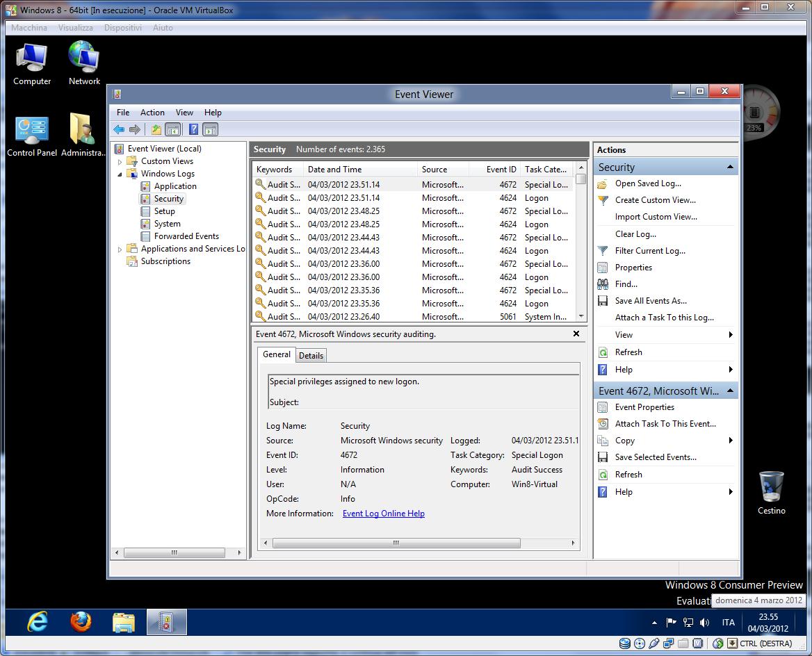This screenshot has width=812, height=656.
Task: Click the tree pane horizontal scrollbar
Action: (174, 553)
